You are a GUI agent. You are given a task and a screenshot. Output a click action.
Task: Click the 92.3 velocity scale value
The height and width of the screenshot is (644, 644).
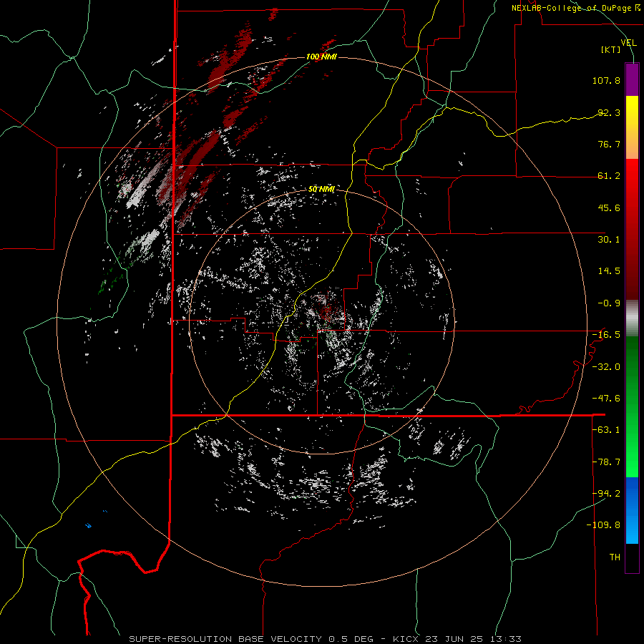[x=609, y=112]
